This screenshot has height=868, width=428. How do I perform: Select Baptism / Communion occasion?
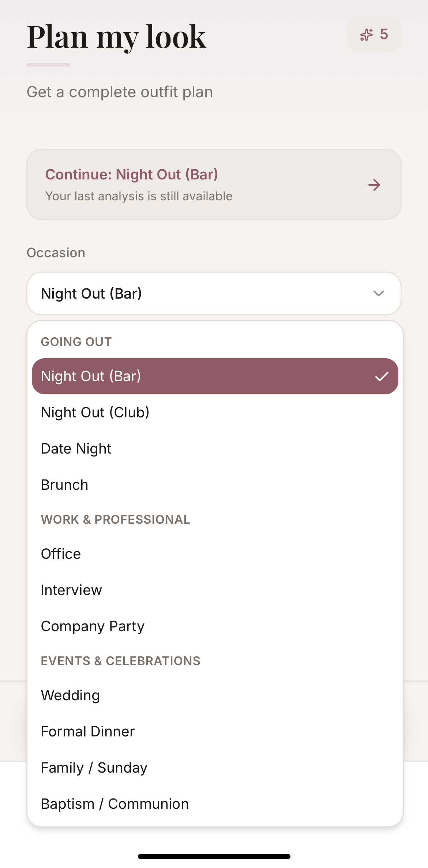(x=114, y=803)
